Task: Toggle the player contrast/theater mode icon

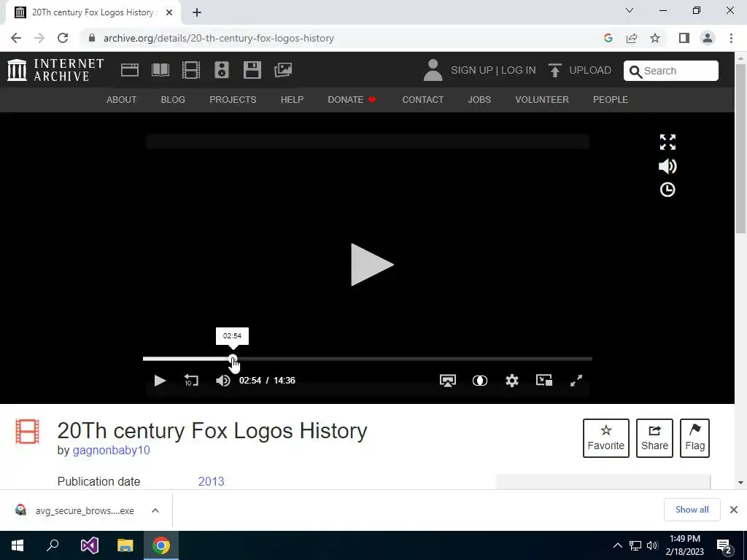Action: click(480, 381)
